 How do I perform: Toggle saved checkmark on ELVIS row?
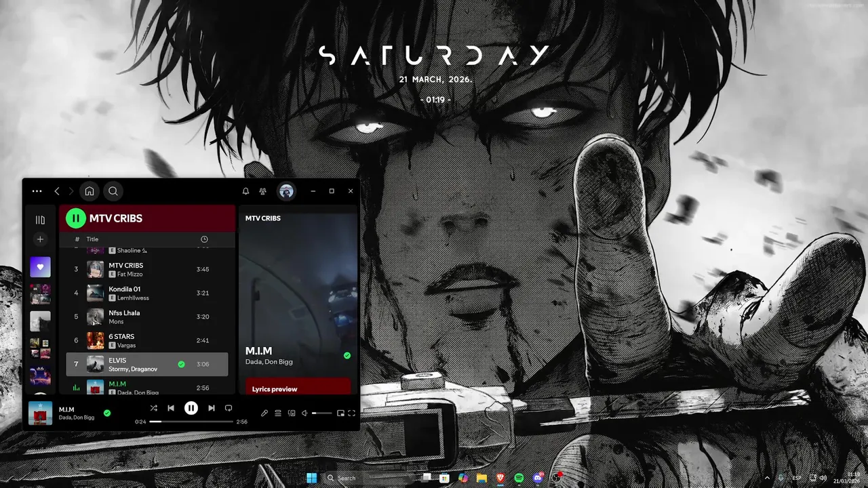point(181,364)
